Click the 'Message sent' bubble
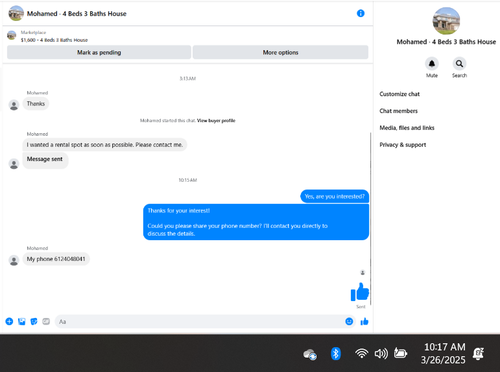The image size is (500, 372). pyautogui.click(x=45, y=160)
